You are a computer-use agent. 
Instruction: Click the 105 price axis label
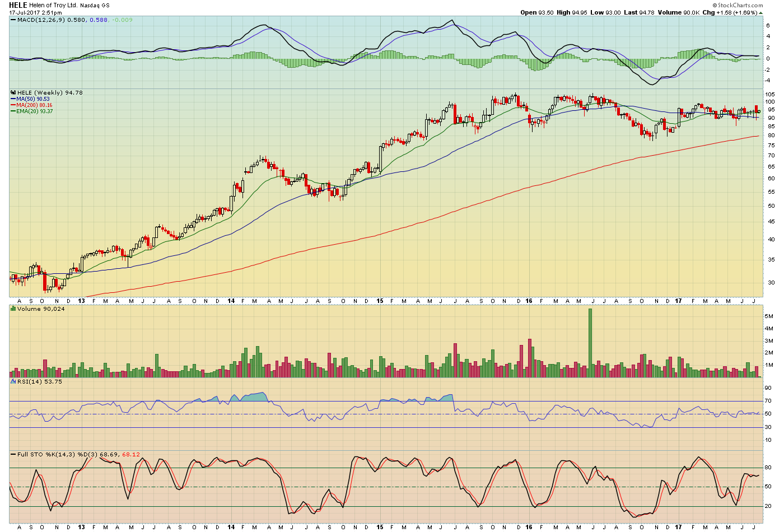[x=771, y=94]
